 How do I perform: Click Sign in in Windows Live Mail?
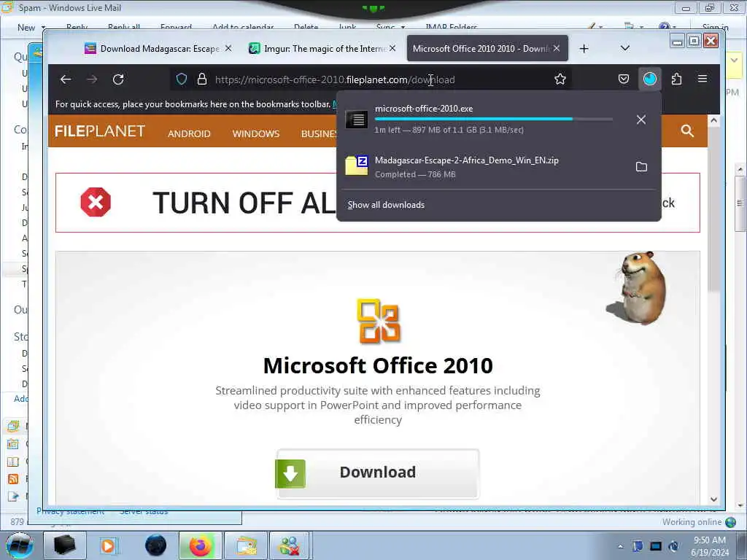(x=715, y=28)
